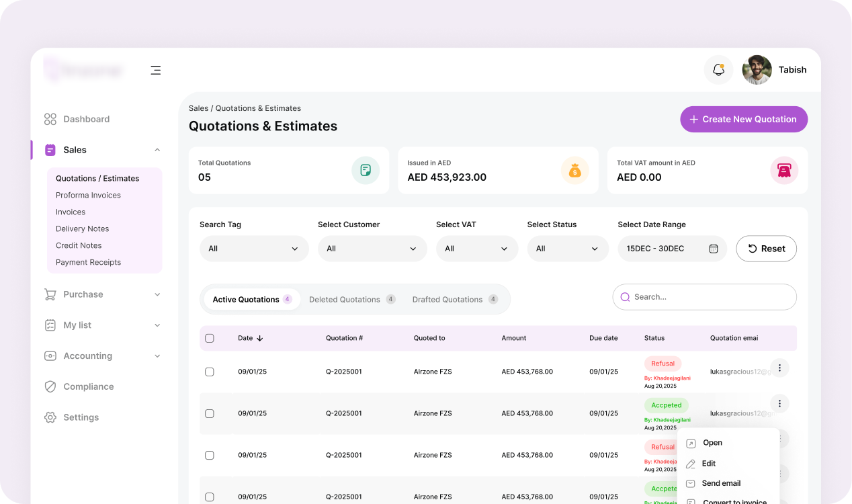
Task: Open the Select VAT dropdown
Action: click(x=477, y=249)
